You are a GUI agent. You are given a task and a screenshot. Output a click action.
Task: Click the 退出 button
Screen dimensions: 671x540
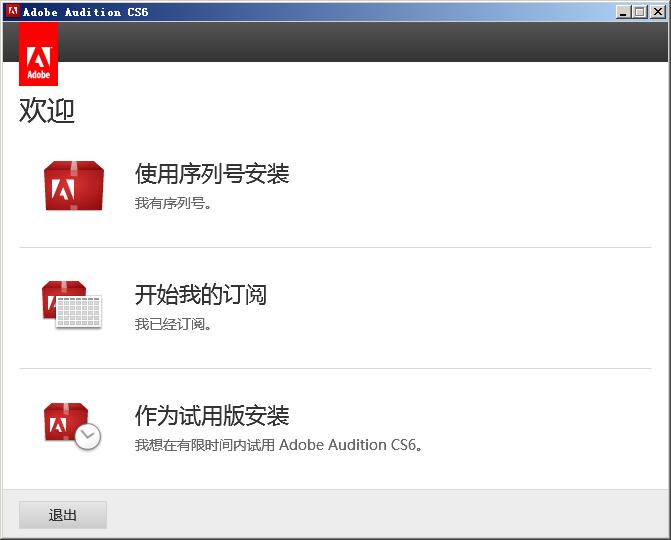(63, 515)
